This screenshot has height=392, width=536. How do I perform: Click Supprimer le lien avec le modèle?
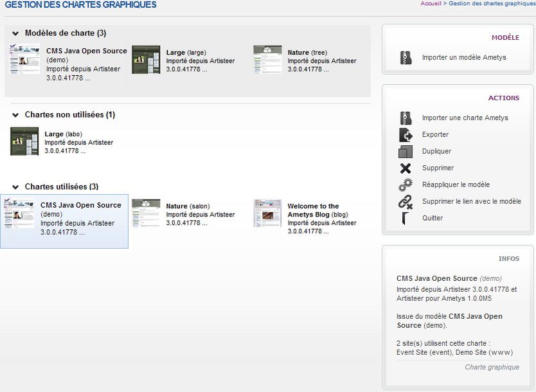tap(472, 202)
